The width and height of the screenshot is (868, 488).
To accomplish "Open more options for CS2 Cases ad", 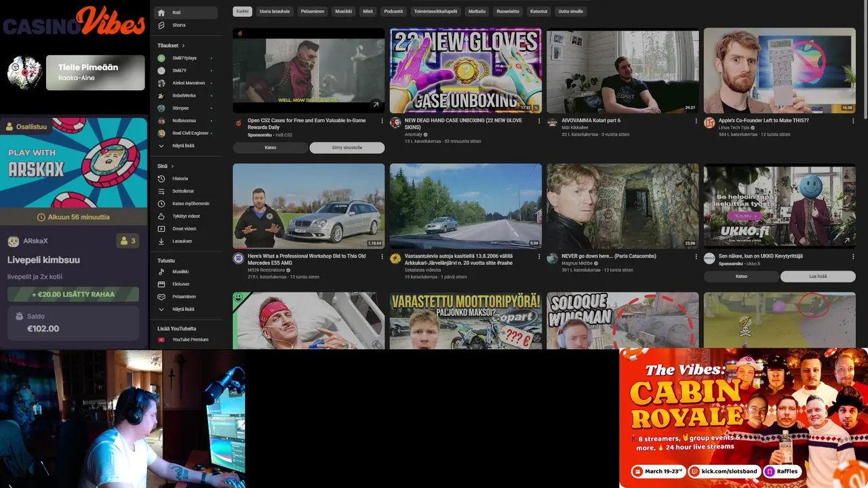I will (x=382, y=121).
